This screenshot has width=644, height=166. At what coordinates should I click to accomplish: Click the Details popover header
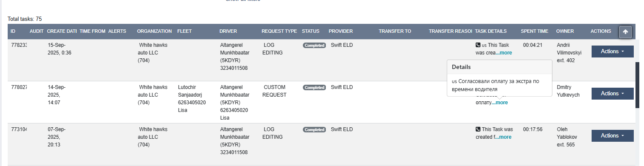(x=500, y=67)
